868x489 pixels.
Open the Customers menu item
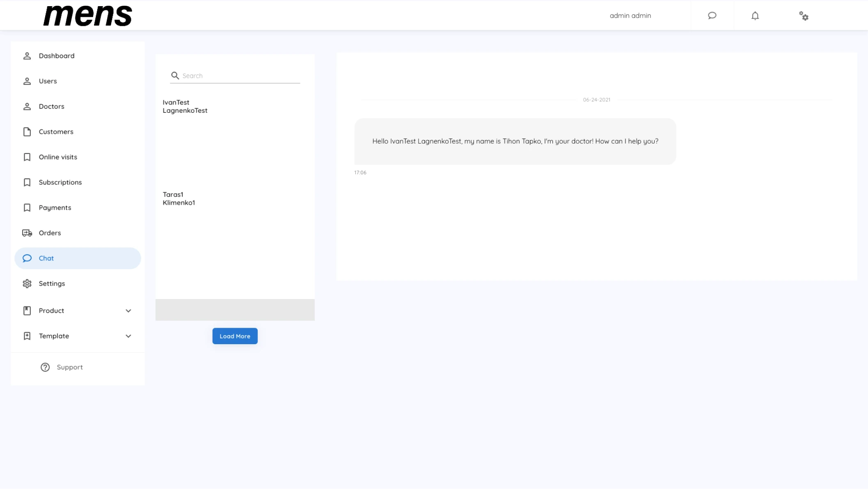[78, 132]
